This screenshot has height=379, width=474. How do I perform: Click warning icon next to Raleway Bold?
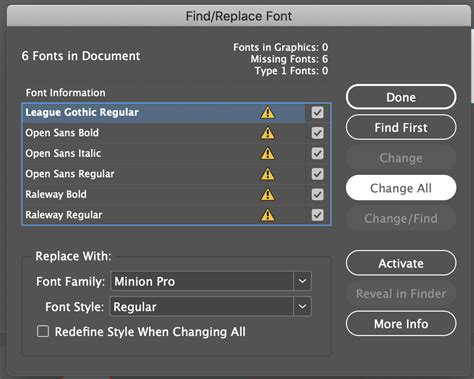click(x=268, y=194)
